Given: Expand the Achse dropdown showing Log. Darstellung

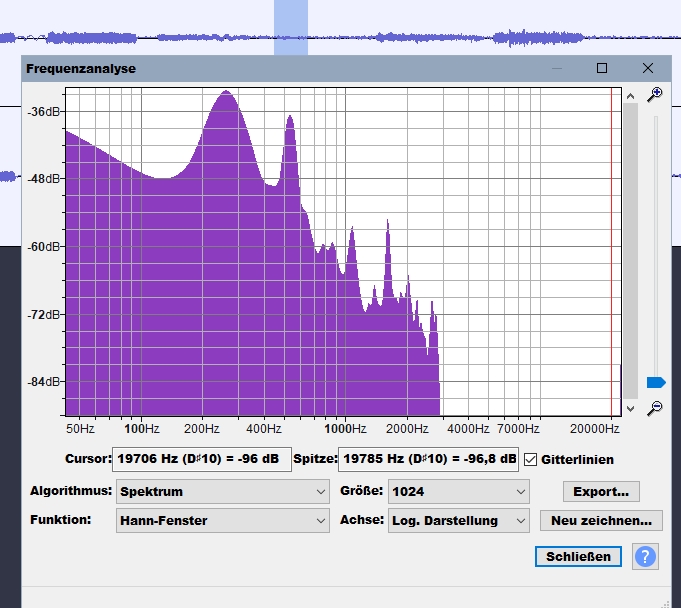Looking at the screenshot, I should point(459,520).
